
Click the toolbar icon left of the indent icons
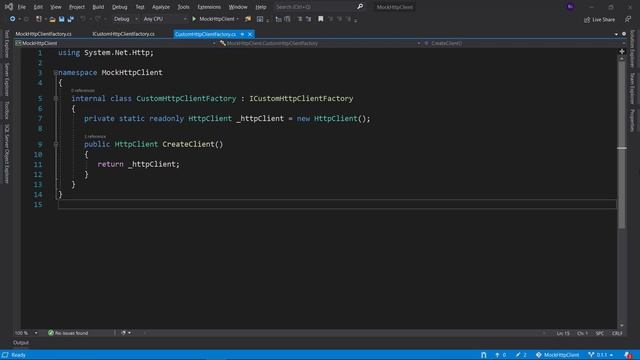point(260,19)
